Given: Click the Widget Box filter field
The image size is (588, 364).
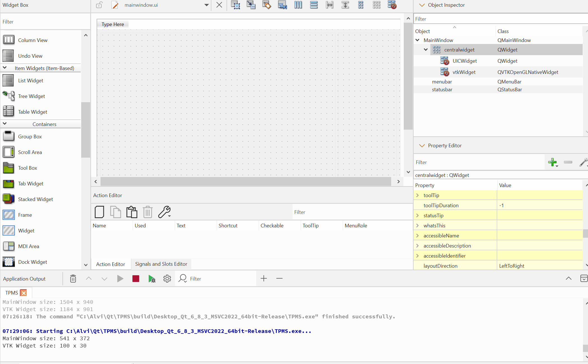Looking at the screenshot, I should [45, 22].
